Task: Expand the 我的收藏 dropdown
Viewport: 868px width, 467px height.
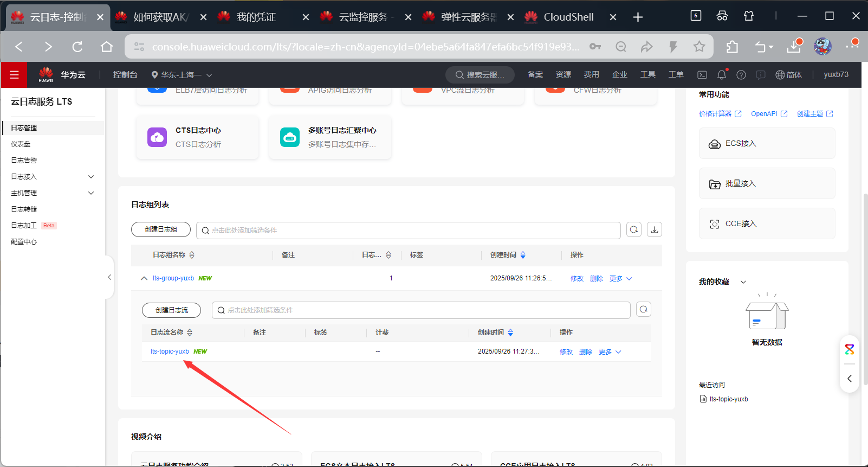Action: (743, 282)
